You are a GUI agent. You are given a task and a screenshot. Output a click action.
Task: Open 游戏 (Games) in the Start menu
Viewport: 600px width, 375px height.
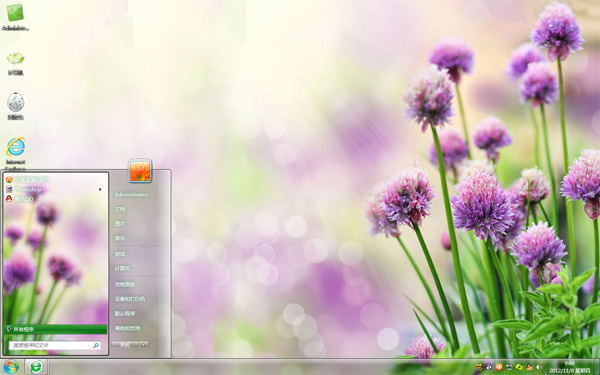pyautogui.click(x=120, y=254)
